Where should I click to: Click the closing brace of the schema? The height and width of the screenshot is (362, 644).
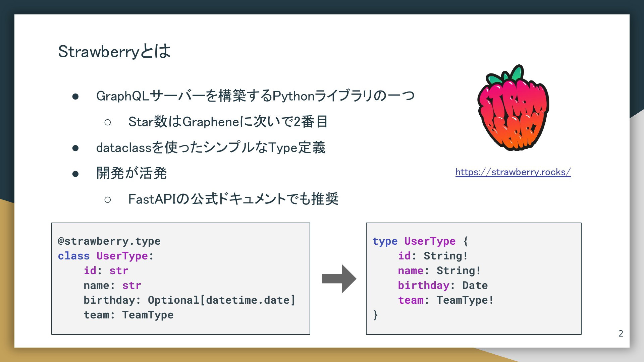pyautogui.click(x=375, y=315)
